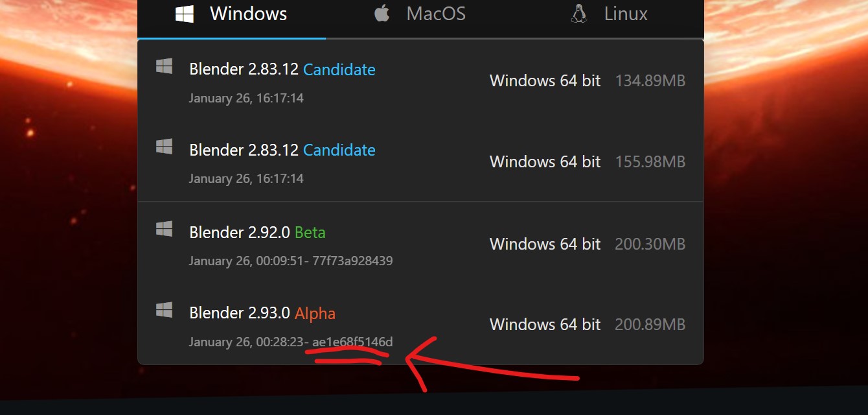Click the Windows icon beside Blender 2.93.0 Alpha
This screenshot has width=868, height=415.
165,309
